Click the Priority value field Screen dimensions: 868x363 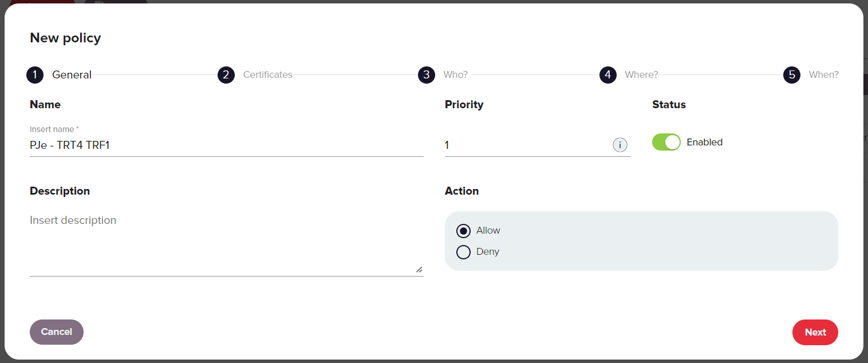(527, 145)
